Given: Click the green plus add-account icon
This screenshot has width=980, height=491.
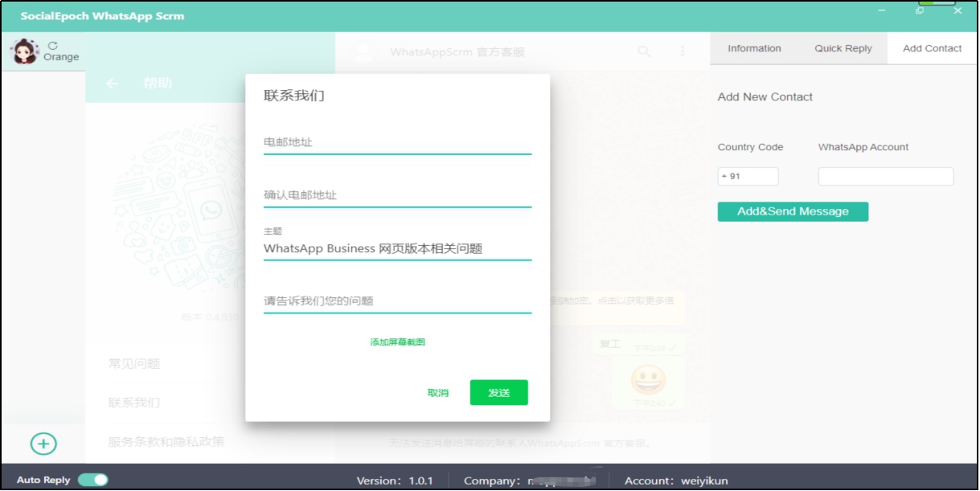Looking at the screenshot, I should tap(43, 444).
